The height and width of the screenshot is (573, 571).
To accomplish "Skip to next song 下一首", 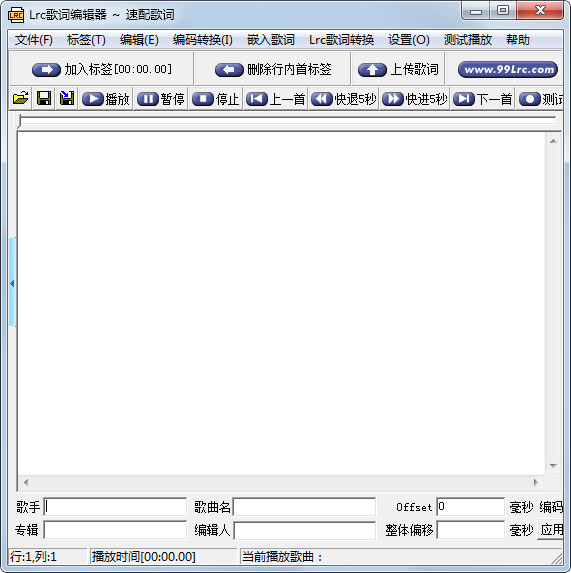I will [x=483, y=99].
